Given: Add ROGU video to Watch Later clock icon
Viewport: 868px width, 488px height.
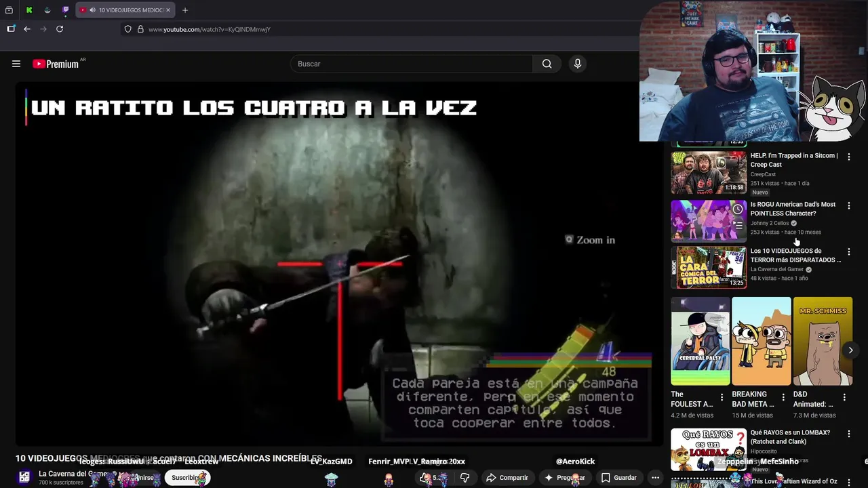Looking at the screenshot, I should tap(737, 209).
